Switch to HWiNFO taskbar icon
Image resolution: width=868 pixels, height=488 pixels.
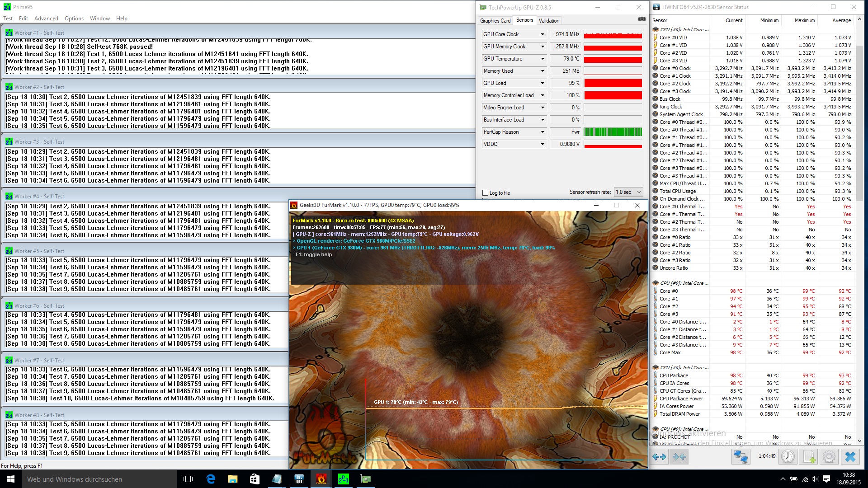click(299, 479)
